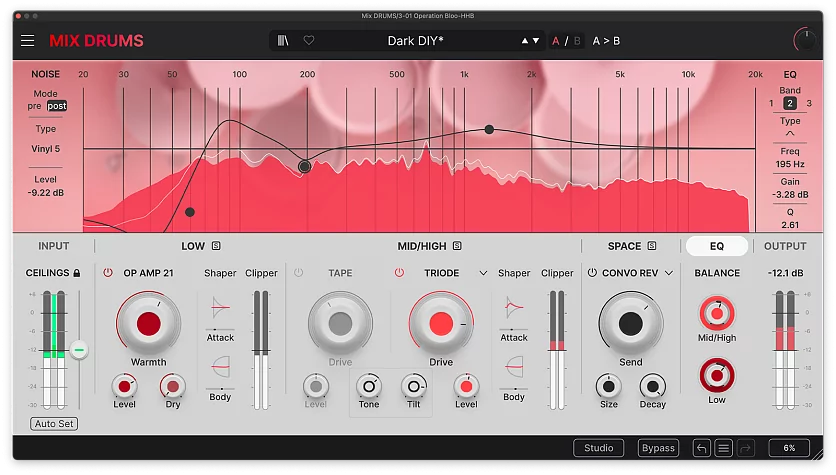Select slot A of the A/B comparison
Viewport: 836px width, 475px height.
(556, 41)
